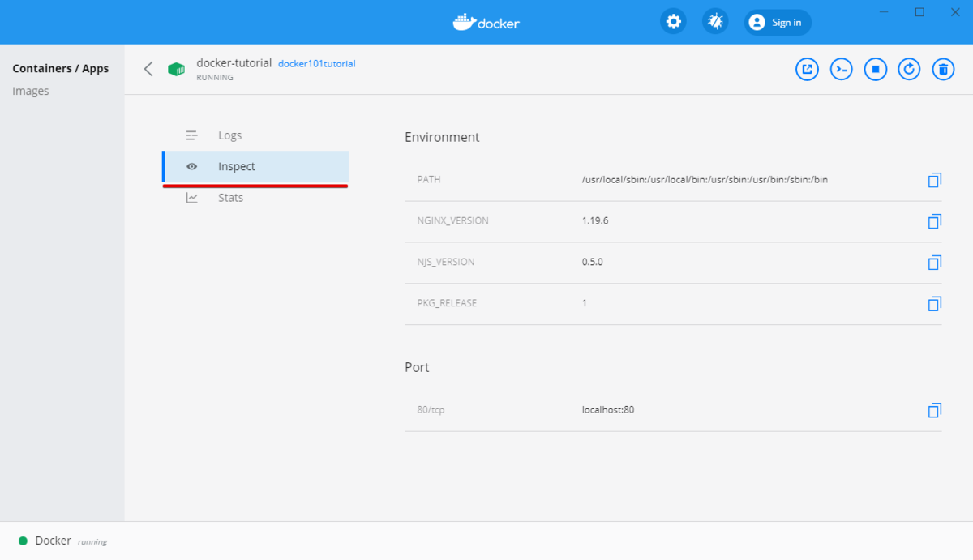Click the NGINX_VERSION label
The width and height of the screenshot is (973, 560).
pyautogui.click(x=453, y=221)
